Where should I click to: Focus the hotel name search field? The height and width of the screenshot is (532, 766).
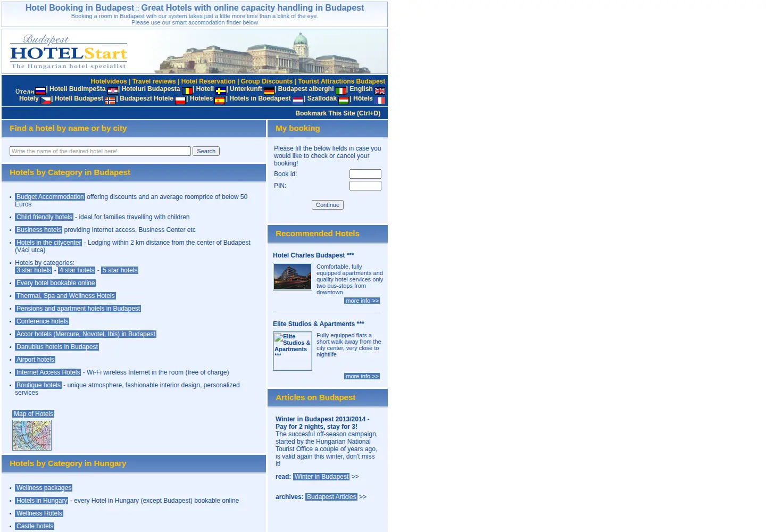(100, 151)
